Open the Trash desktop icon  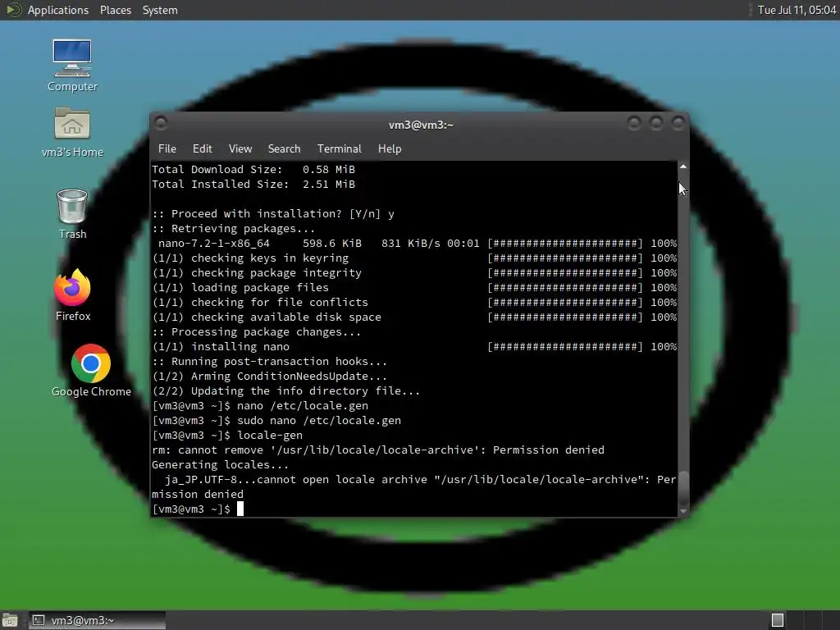tap(72, 214)
